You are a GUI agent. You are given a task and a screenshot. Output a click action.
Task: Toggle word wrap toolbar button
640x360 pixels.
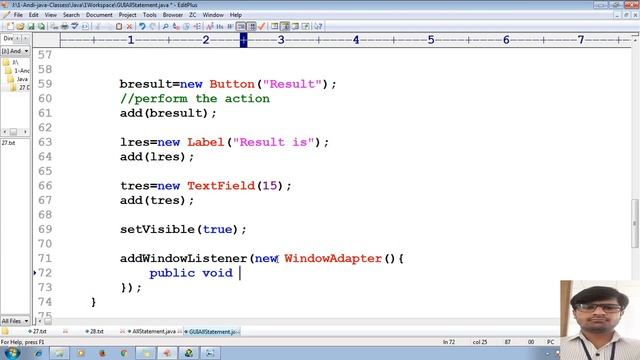[230, 27]
